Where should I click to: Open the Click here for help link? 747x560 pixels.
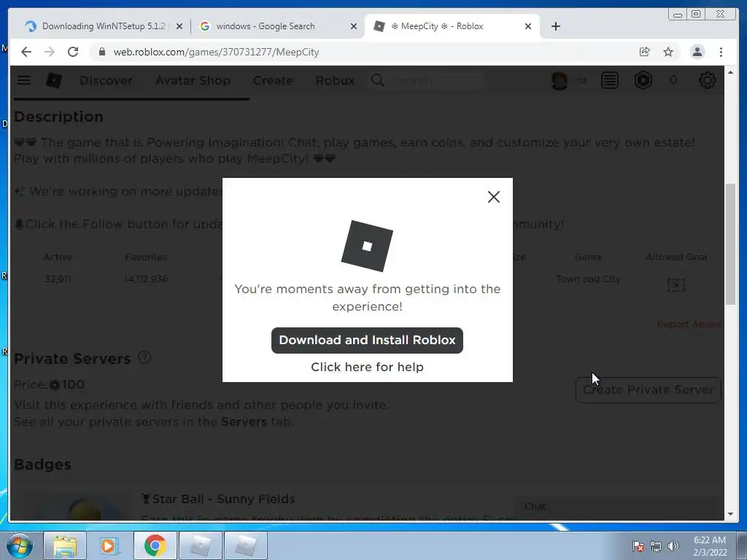[367, 367]
